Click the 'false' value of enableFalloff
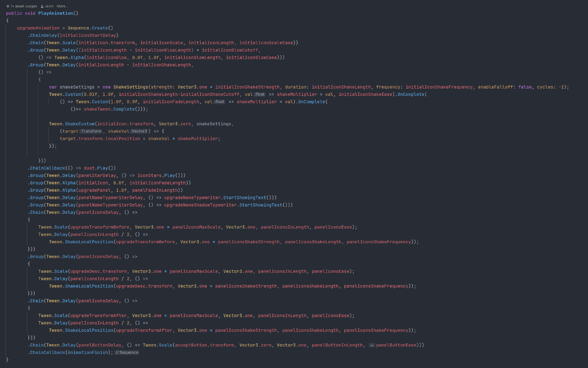588x368 pixels. pos(525,87)
